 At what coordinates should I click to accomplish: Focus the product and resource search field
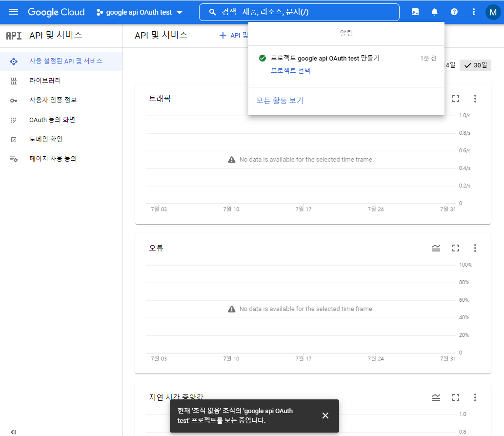point(299,12)
